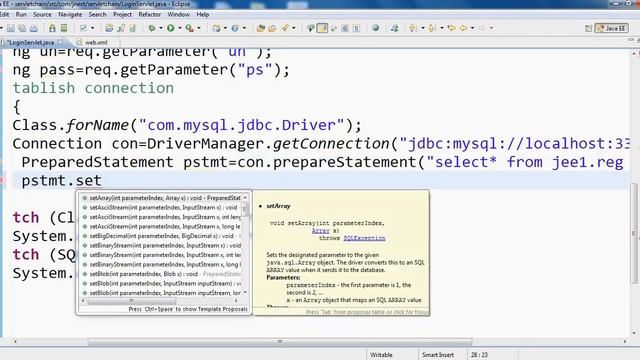Open the Window menu

(x=178, y=14)
